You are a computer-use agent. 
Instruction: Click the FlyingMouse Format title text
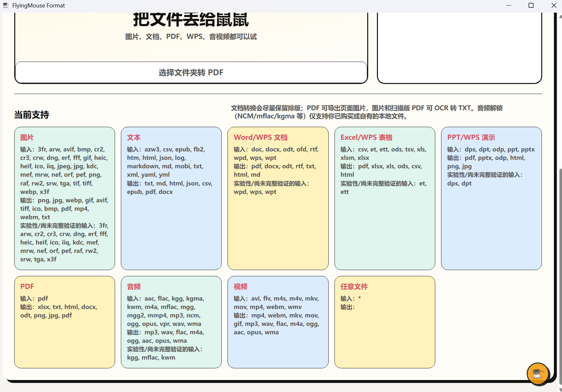[39, 6]
